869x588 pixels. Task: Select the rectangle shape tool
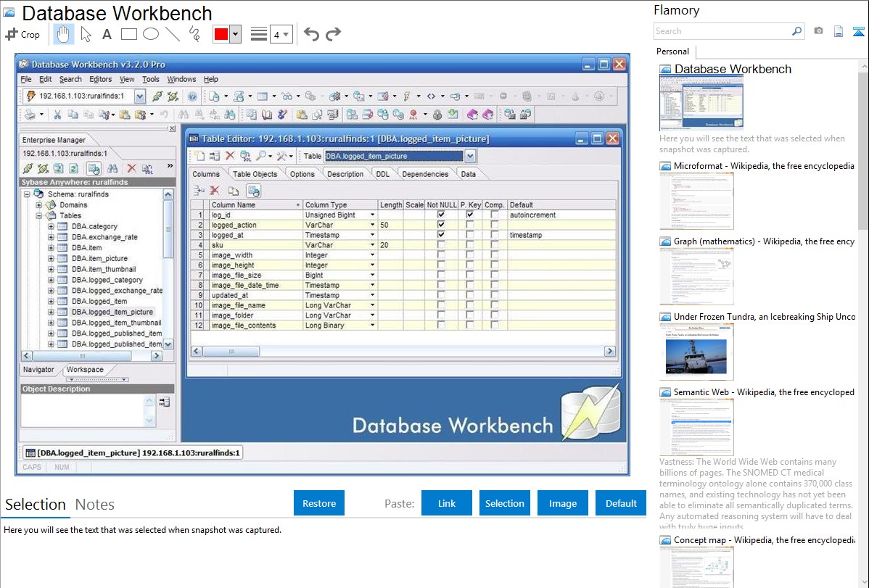(x=128, y=34)
